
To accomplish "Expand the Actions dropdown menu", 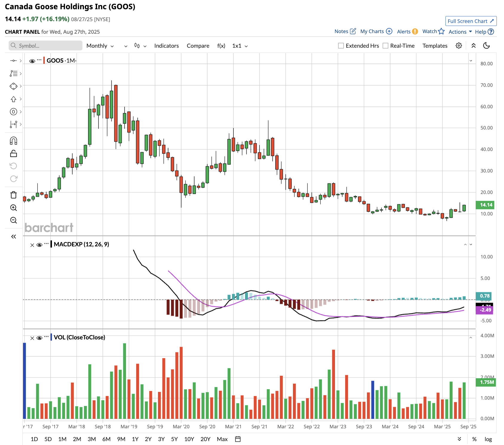I will click(460, 32).
